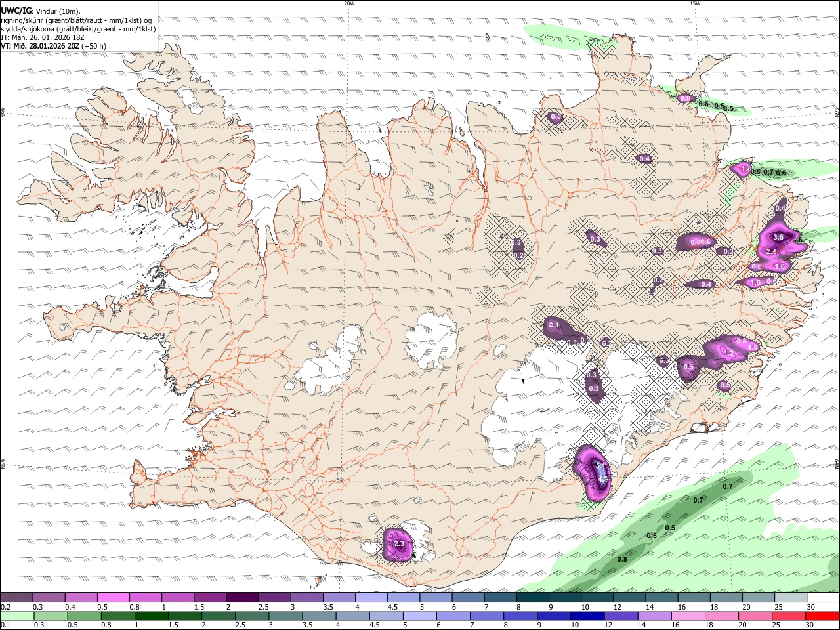Pick the darkest purple upper swatch at 2
The image size is (840, 630).
coord(242,597)
